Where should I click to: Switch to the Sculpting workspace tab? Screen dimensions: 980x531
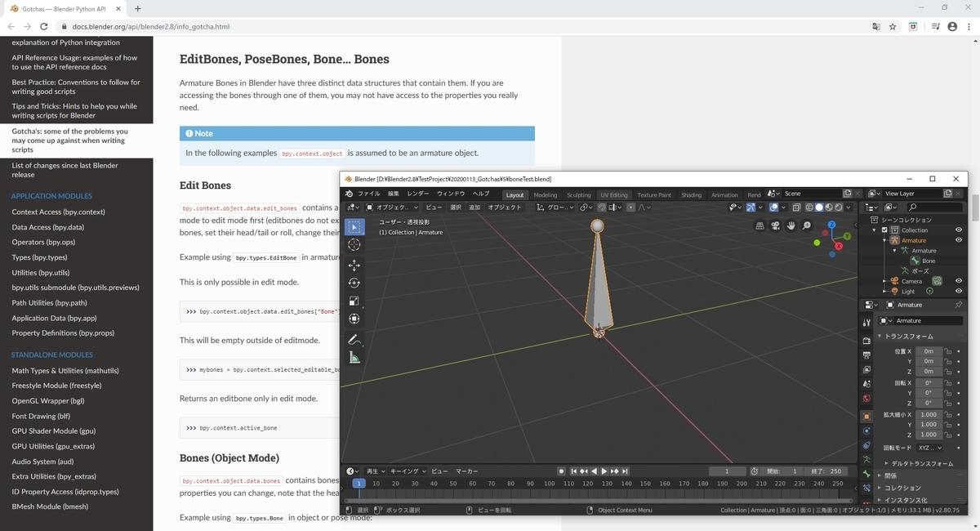[578, 195]
